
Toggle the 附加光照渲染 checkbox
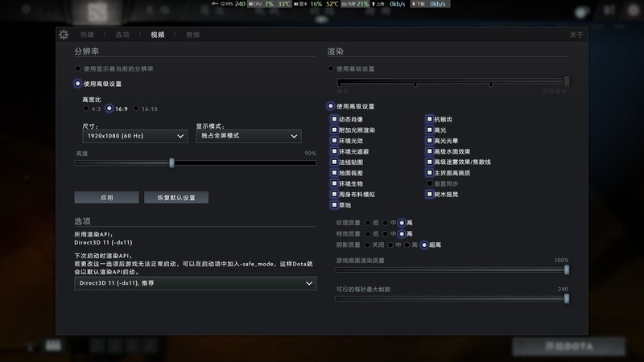[x=334, y=130]
